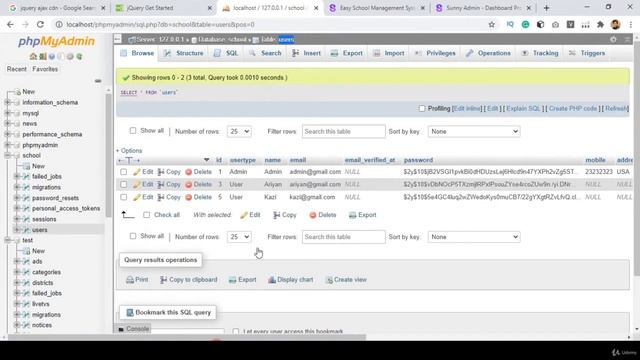Open bottom Sort by key dropdown
This screenshot has height=360, width=640.
474,237
